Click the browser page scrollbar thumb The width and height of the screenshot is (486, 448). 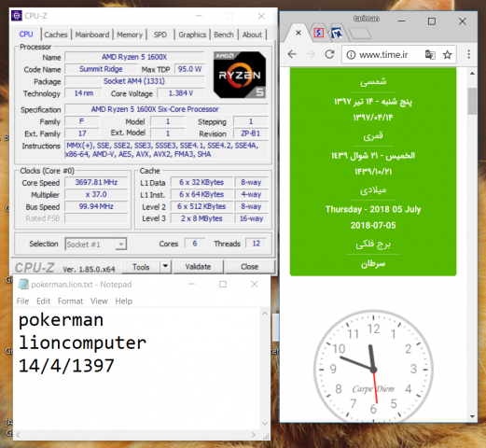(472, 102)
